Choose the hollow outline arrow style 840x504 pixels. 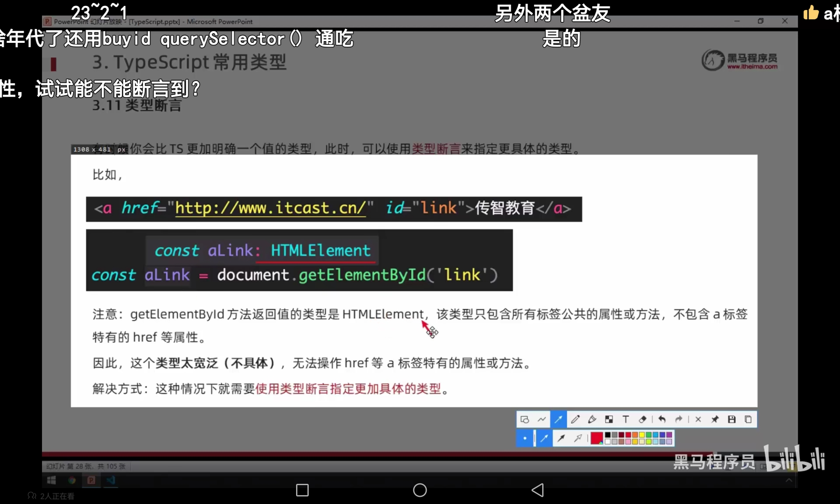578,438
